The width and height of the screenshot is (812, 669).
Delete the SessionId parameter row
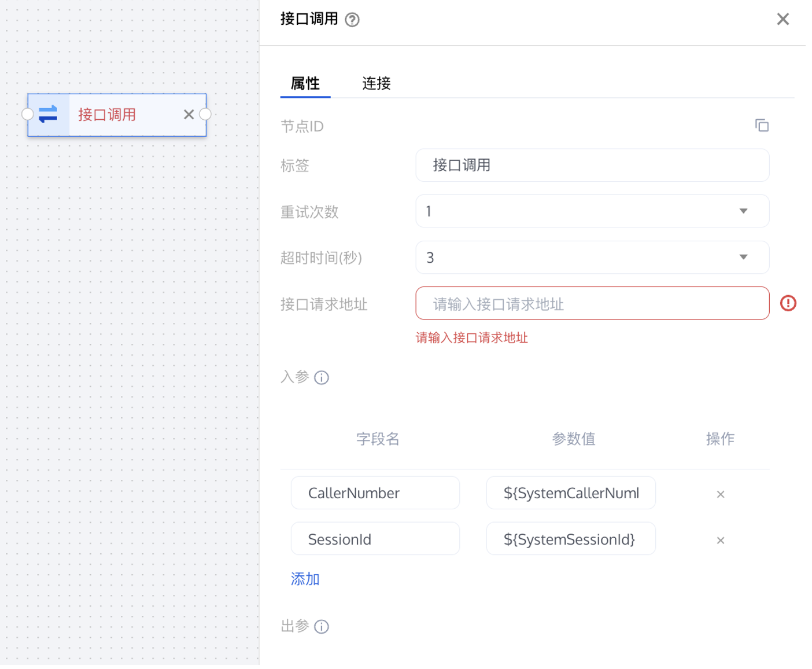click(x=720, y=541)
